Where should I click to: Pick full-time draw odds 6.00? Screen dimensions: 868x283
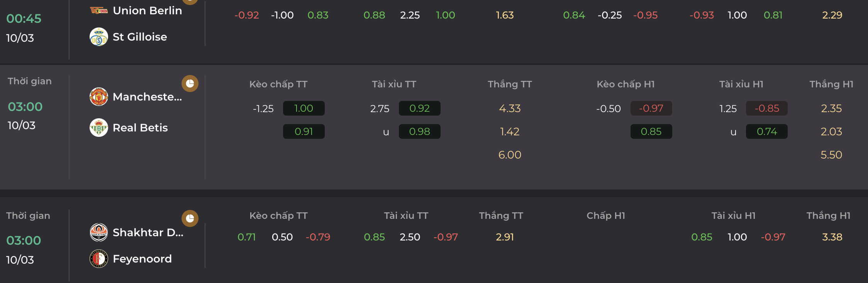coord(510,155)
